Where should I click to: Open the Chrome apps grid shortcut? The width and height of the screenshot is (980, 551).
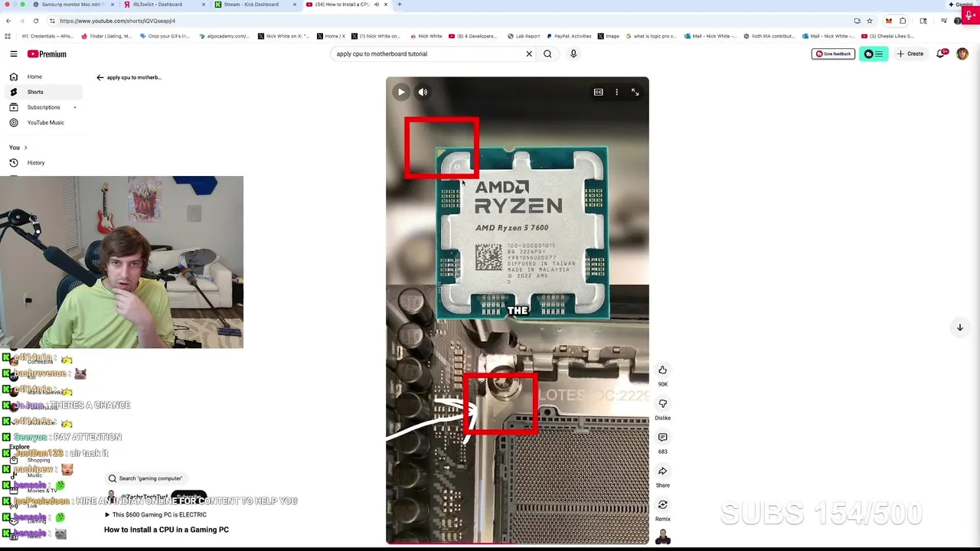(8, 36)
